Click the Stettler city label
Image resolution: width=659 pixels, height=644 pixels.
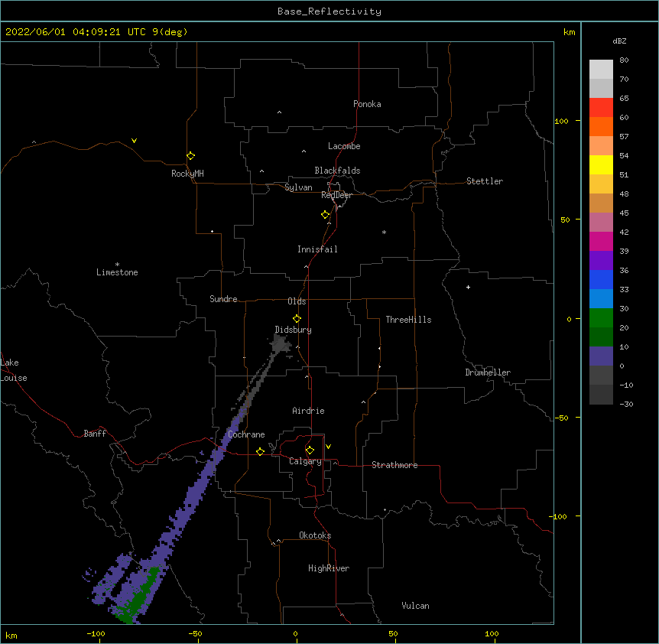pos(485,181)
